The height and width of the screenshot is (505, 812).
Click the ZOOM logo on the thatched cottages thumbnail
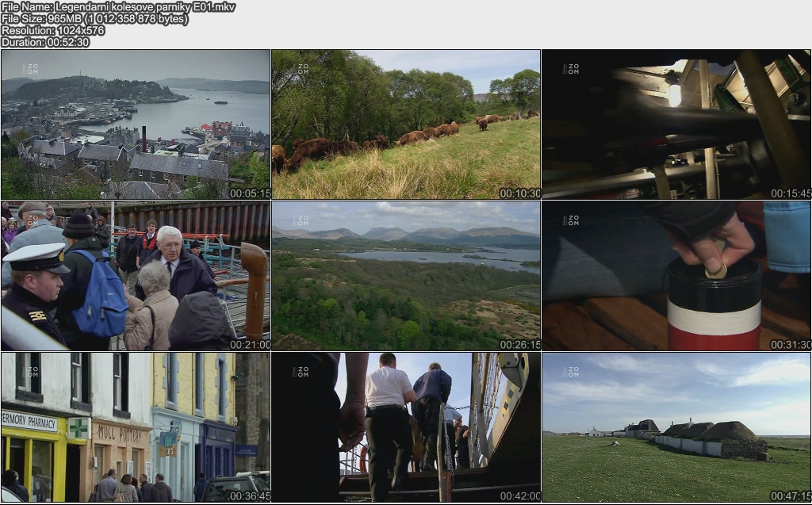pos(571,372)
